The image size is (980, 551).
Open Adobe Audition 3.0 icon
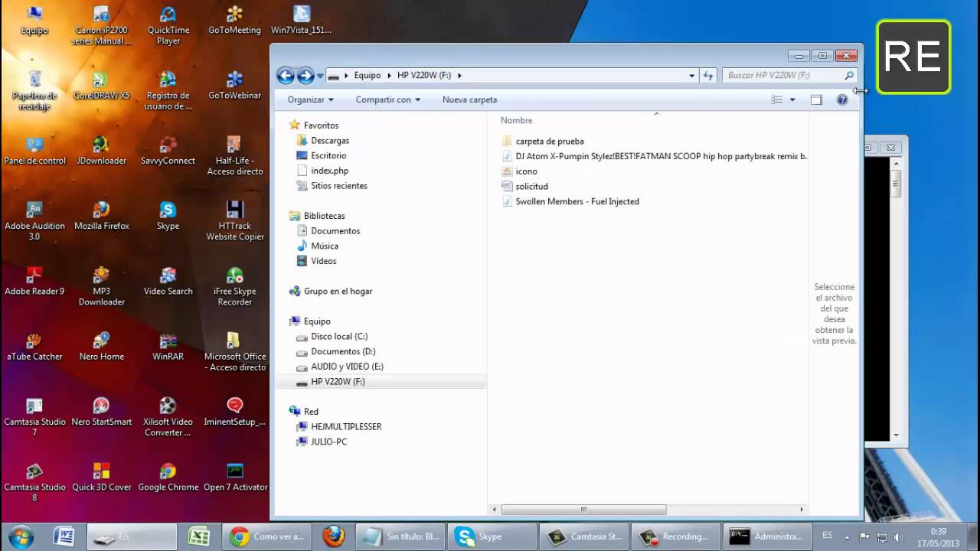pyautogui.click(x=34, y=220)
